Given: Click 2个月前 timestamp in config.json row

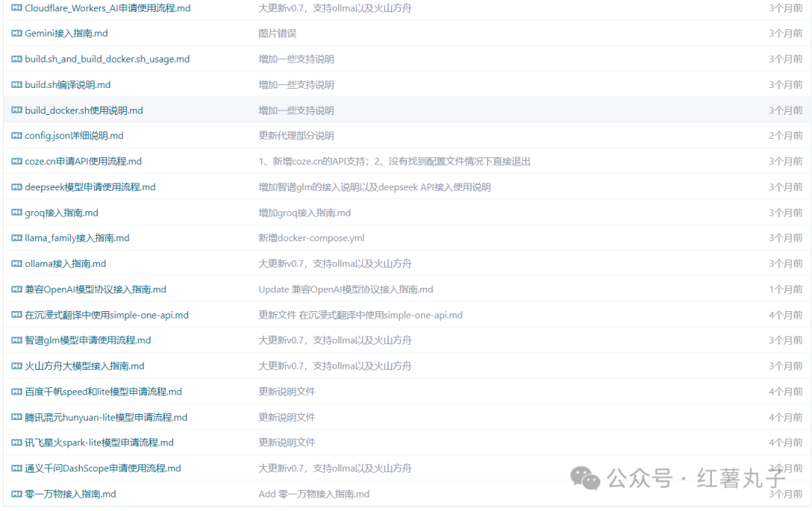Looking at the screenshot, I should [x=786, y=136].
